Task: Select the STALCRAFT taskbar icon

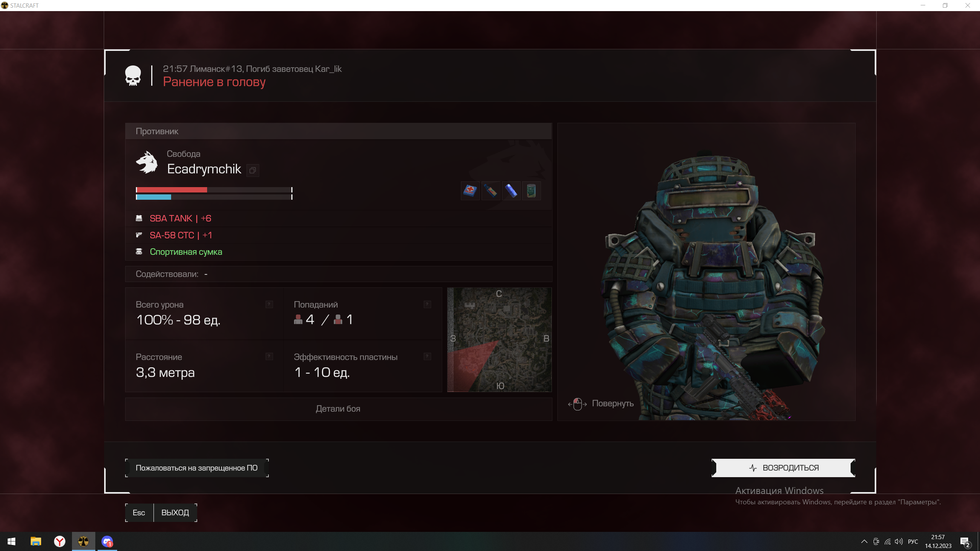Action: coord(83,541)
